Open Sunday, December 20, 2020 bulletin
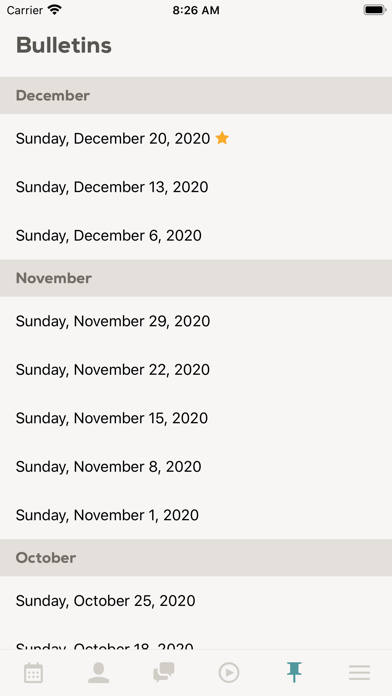The width and height of the screenshot is (392, 696). 196,138
